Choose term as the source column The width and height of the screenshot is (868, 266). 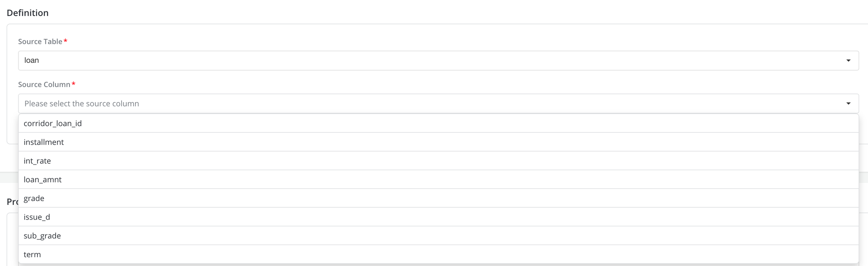tap(32, 254)
